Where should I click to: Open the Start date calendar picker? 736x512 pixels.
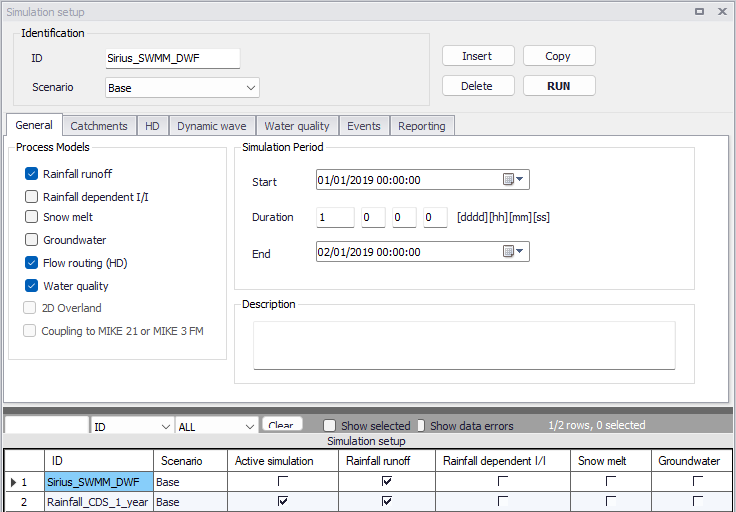click(513, 179)
